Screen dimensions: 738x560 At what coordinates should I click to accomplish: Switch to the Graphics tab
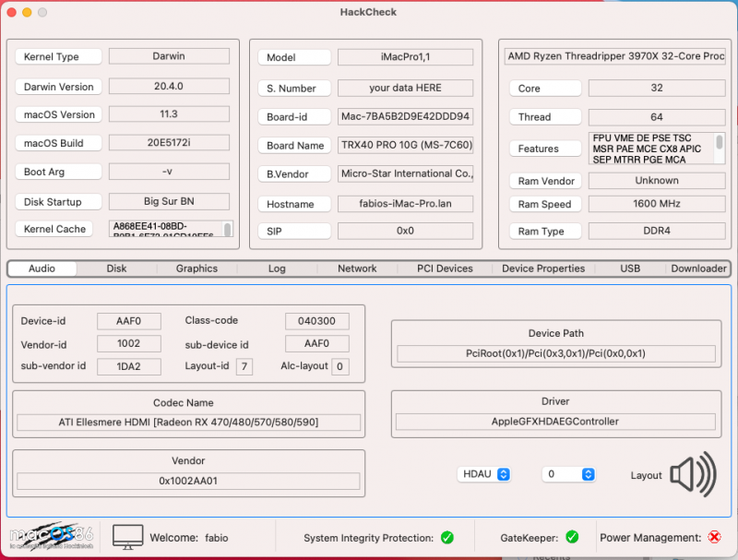pos(196,268)
